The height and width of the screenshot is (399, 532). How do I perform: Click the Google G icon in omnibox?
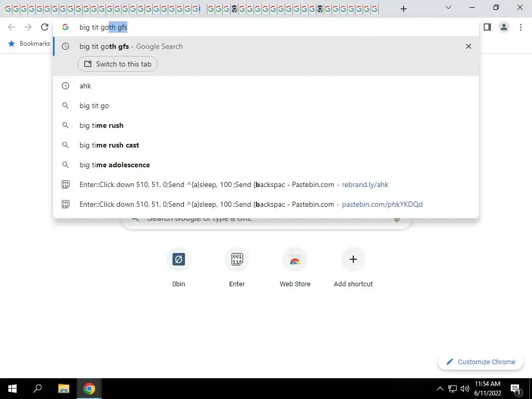click(x=65, y=27)
